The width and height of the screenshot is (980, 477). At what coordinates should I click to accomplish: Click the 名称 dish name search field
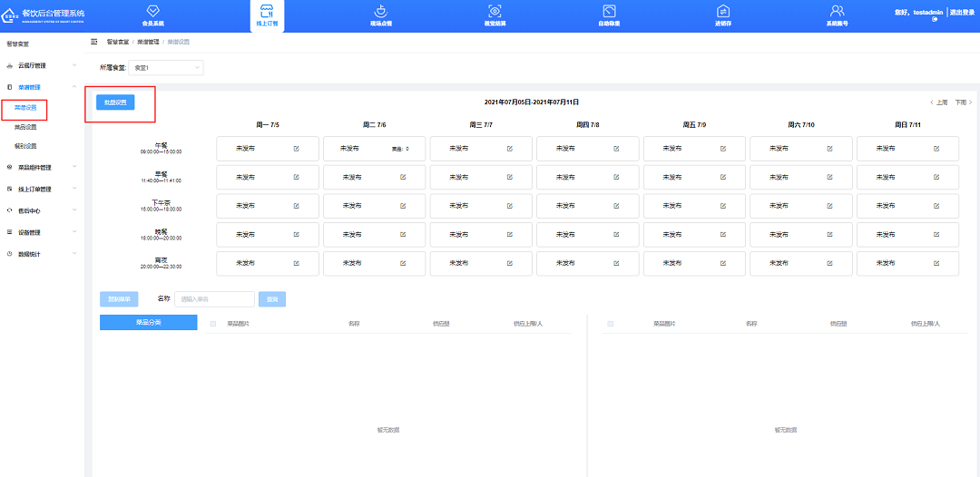[x=214, y=298]
